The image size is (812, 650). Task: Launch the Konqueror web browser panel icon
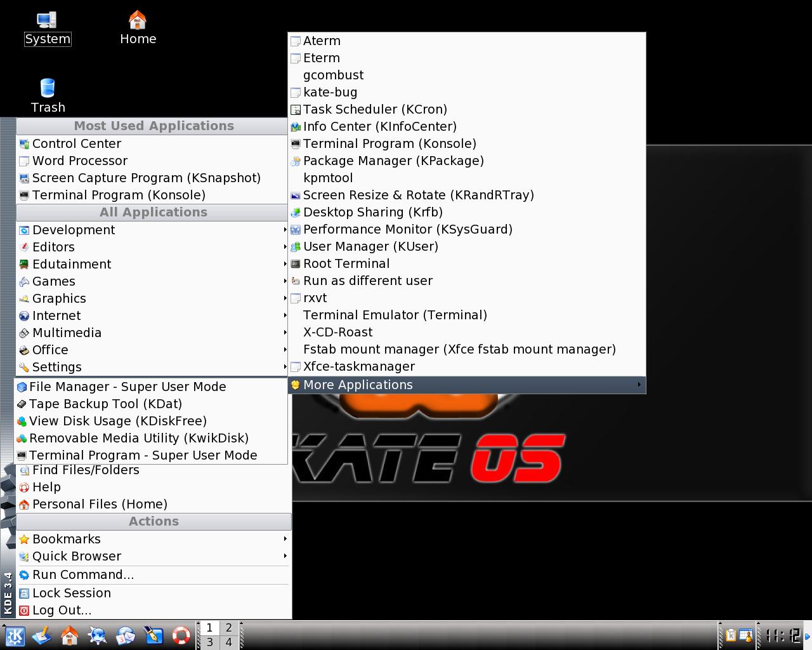[x=98, y=635]
